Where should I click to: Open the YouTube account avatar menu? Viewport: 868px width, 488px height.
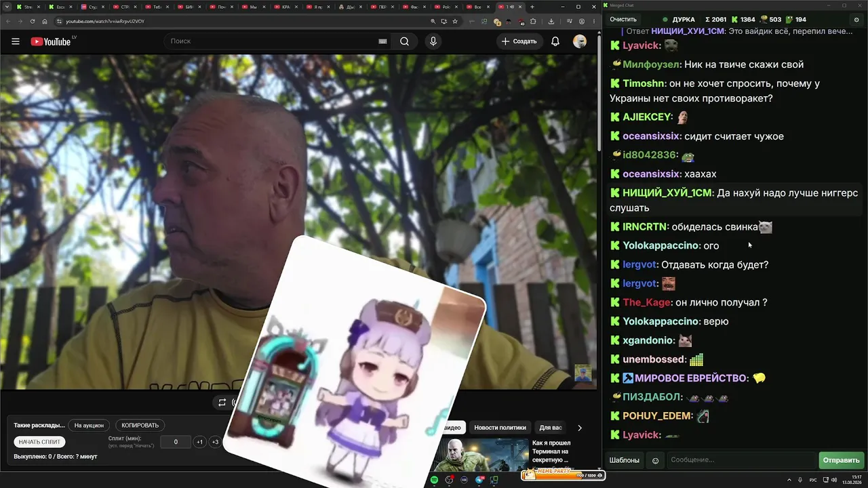click(x=580, y=41)
